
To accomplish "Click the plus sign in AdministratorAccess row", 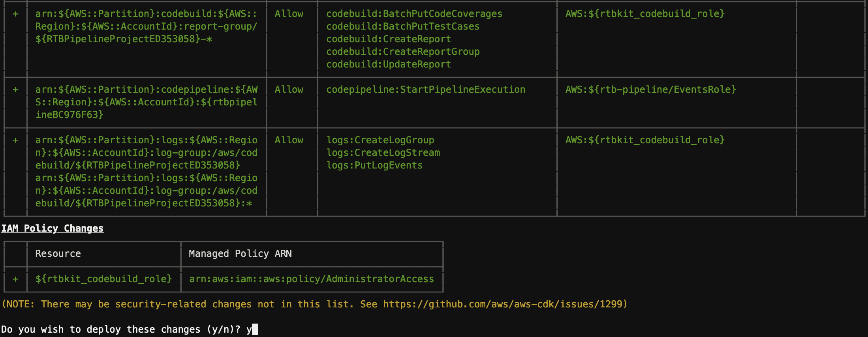I will point(15,279).
